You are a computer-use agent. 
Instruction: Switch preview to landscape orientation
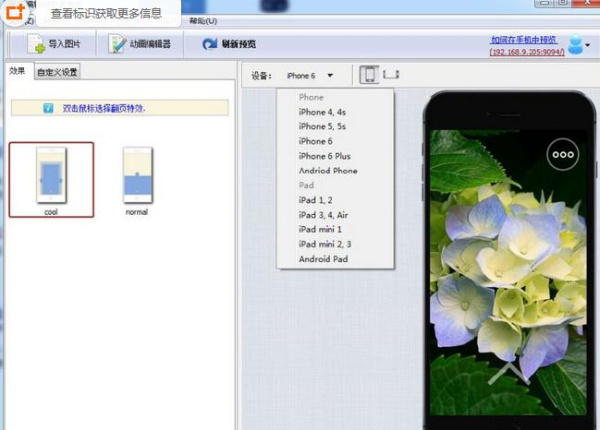(x=391, y=74)
